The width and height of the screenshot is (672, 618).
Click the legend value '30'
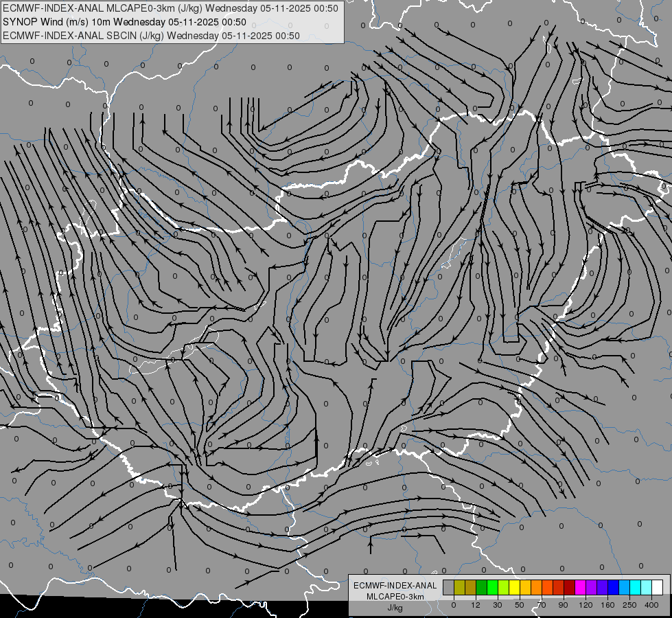(498, 605)
